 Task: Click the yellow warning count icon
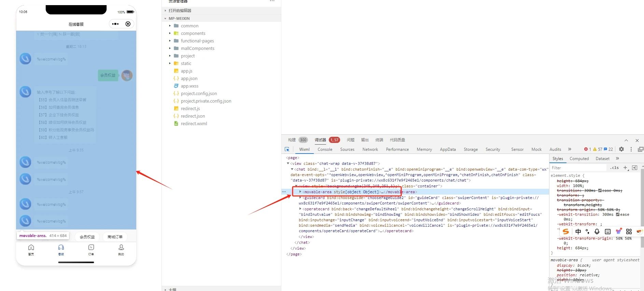[595, 149]
